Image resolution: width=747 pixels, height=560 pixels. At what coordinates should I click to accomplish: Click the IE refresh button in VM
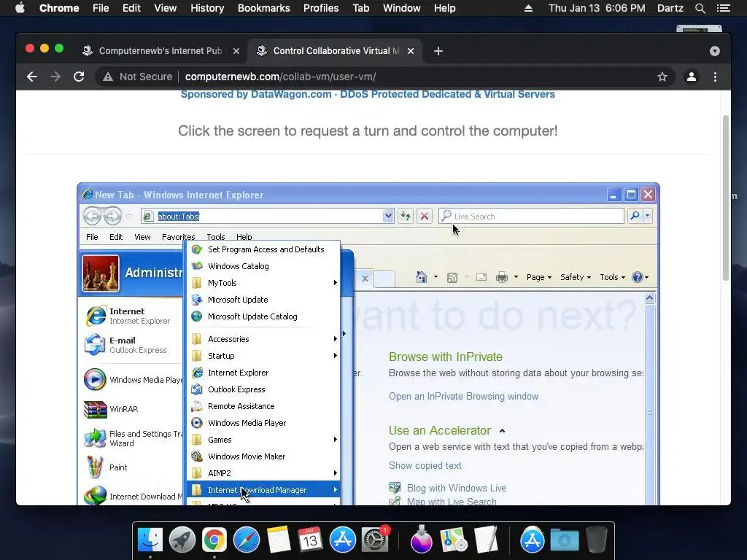[406, 216]
